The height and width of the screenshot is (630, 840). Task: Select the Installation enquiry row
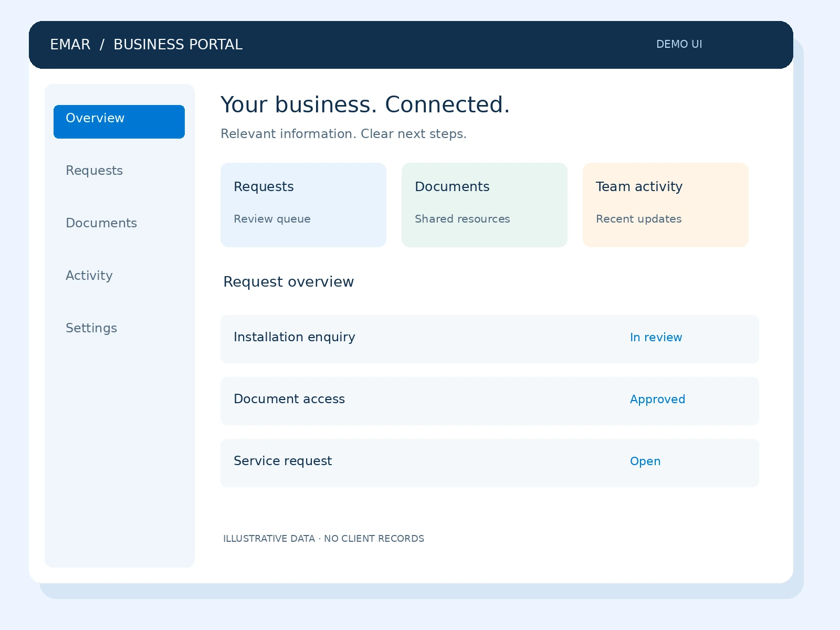tap(490, 339)
